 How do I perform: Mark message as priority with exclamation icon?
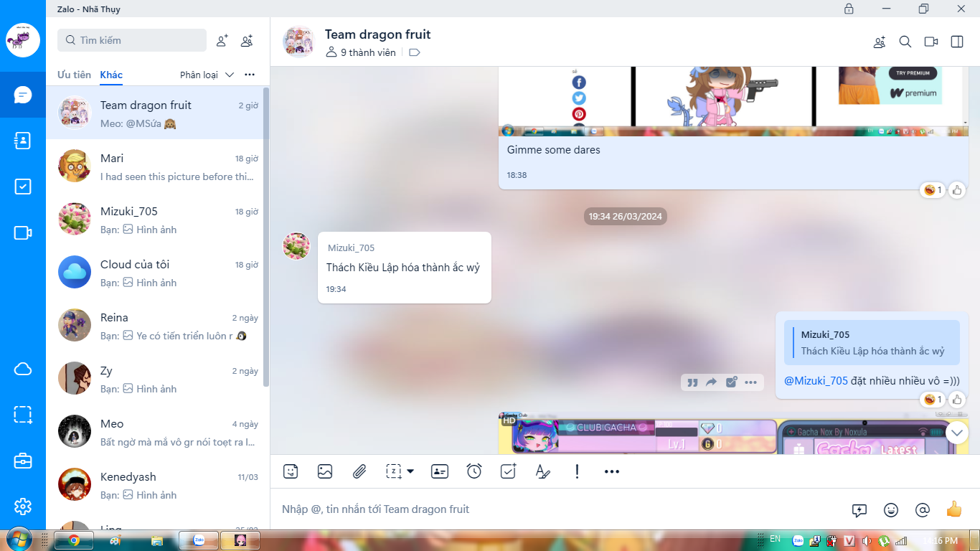click(x=577, y=471)
